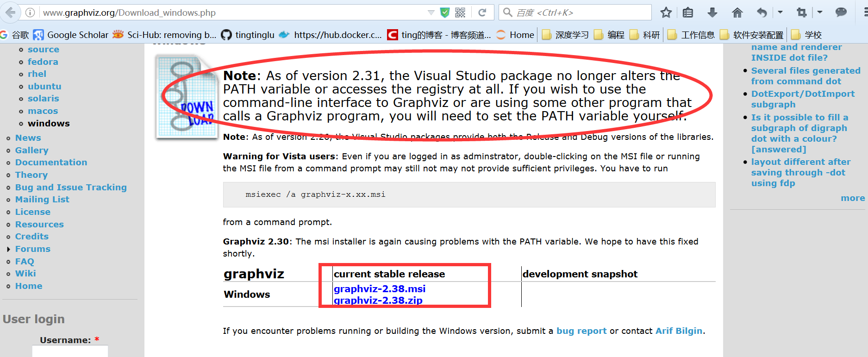Click the green security shield icon
The image size is (868, 357).
(x=445, y=13)
